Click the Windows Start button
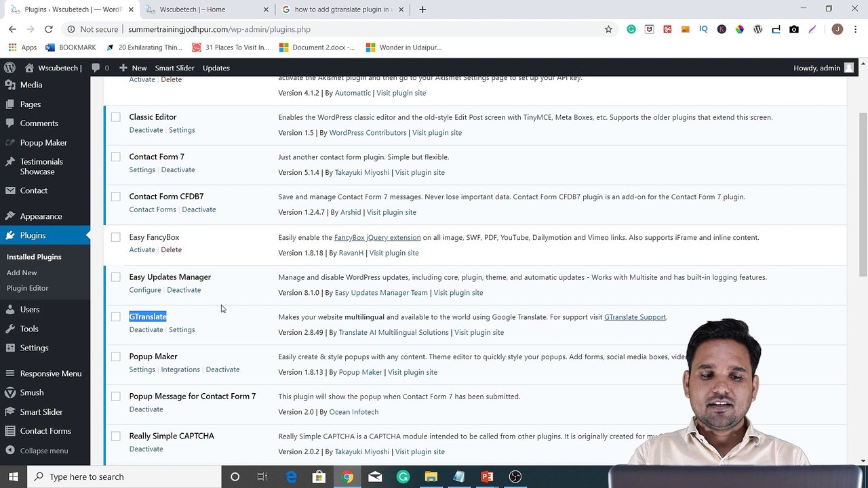The height and width of the screenshot is (488, 868). tap(15, 476)
